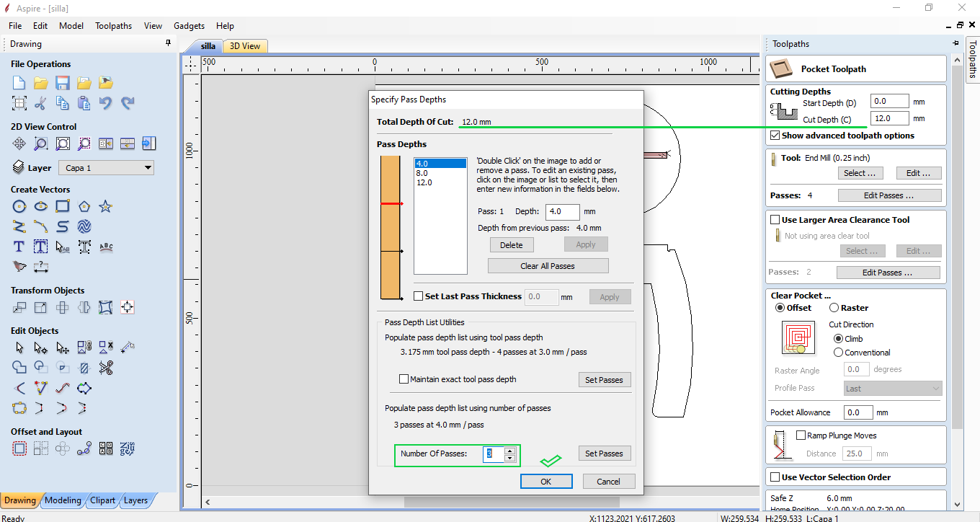Select the Draw Polygon tool
Image resolution: width=980 pixels, height=522 pixels.
pyautogui.click(x=84, y=207)
